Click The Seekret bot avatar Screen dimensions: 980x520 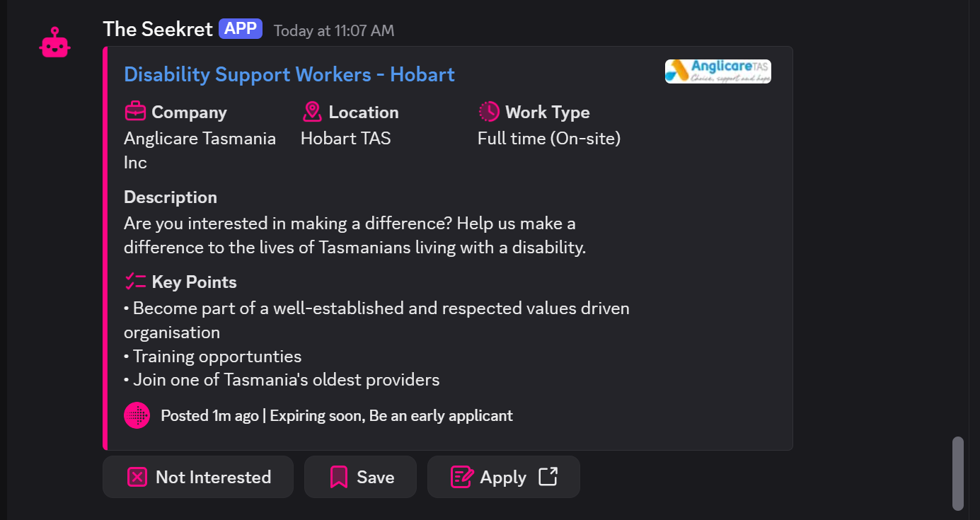click(54, 43)
